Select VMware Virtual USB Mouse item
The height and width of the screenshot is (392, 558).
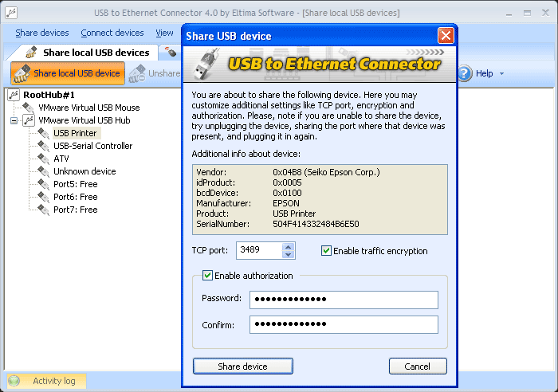(89, 108)
